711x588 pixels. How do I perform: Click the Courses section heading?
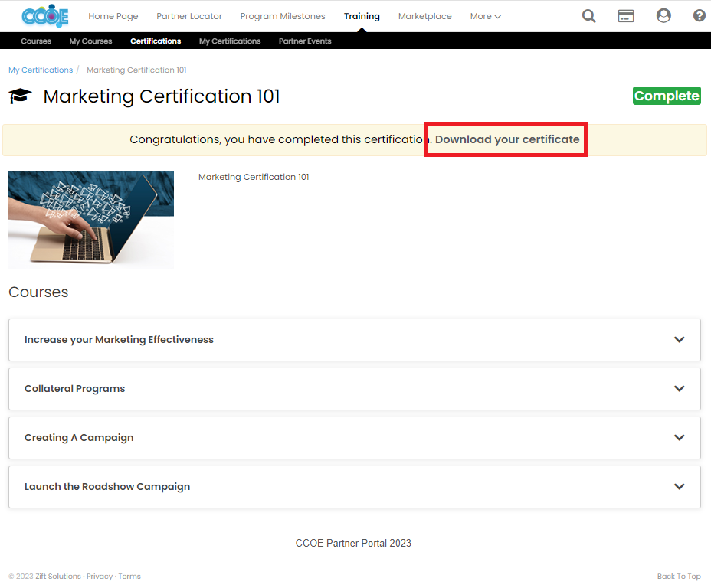tap(38, 292)
